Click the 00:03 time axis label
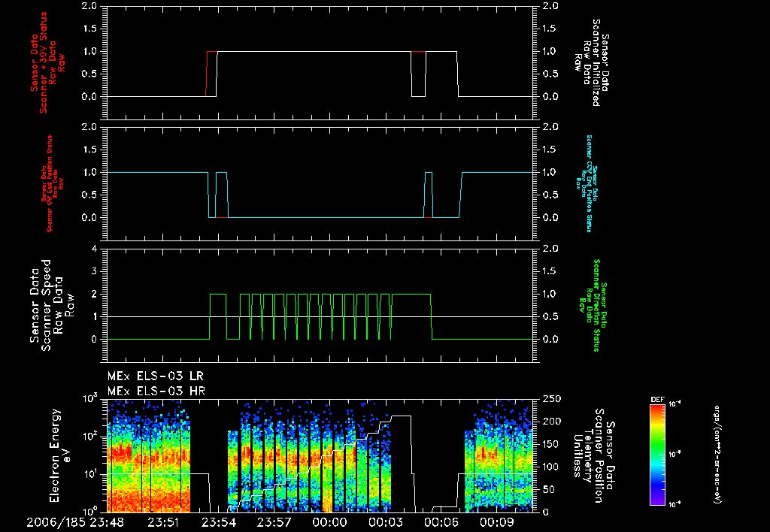This screenshot has height=532, width=770. (386, 522)
